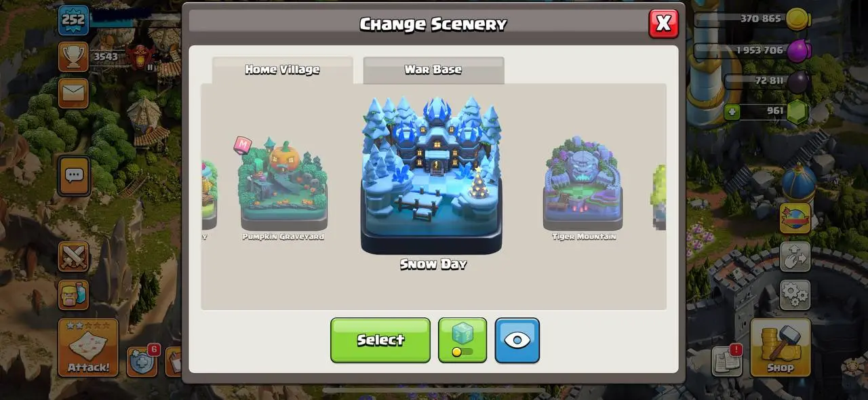
Task: Tap the green plus to add gems
Action: [732, 111]
